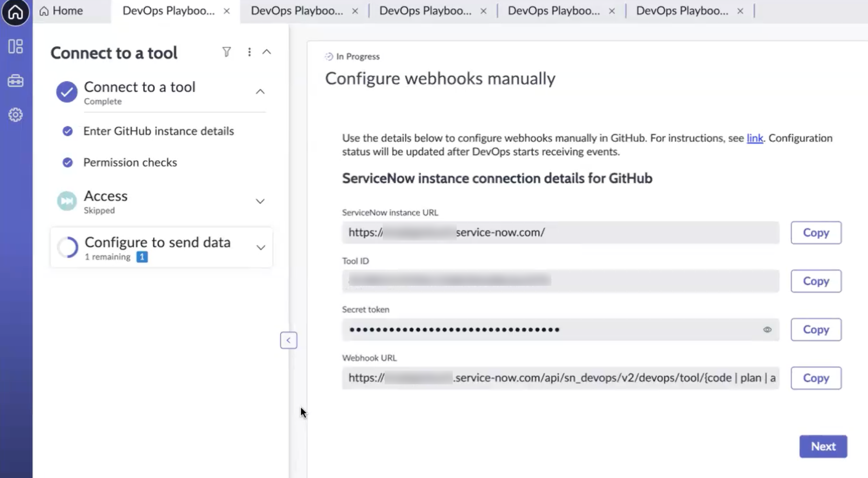
Task: Select the Connect to a tool stage title
Action: [x=140, y=87]
